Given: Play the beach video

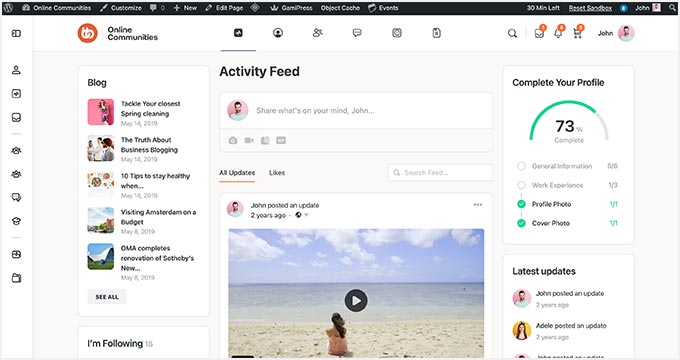Looking at the screenshot, I should tap(356, 301).
